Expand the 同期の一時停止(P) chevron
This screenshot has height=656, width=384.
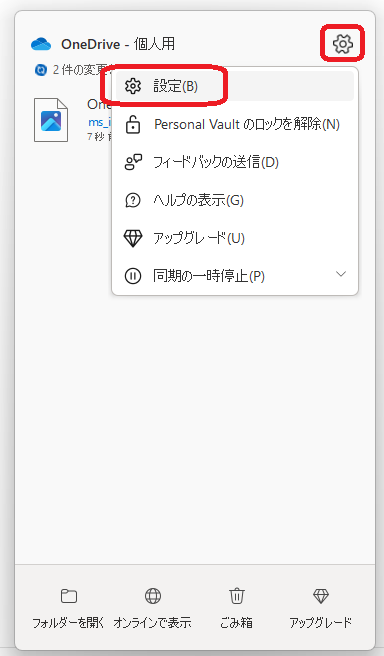[341, 274]
